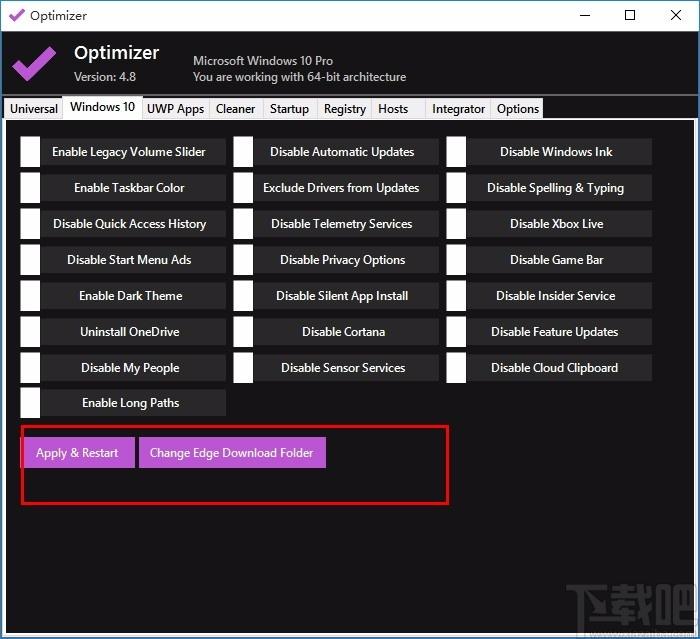The image size is (700, 639).
Task: Maximize the Optimizer window
Action: (x=630, y=15)
